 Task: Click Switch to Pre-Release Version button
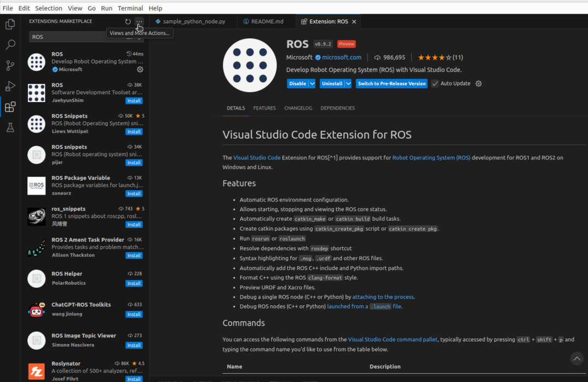click(x=391, y=84)
